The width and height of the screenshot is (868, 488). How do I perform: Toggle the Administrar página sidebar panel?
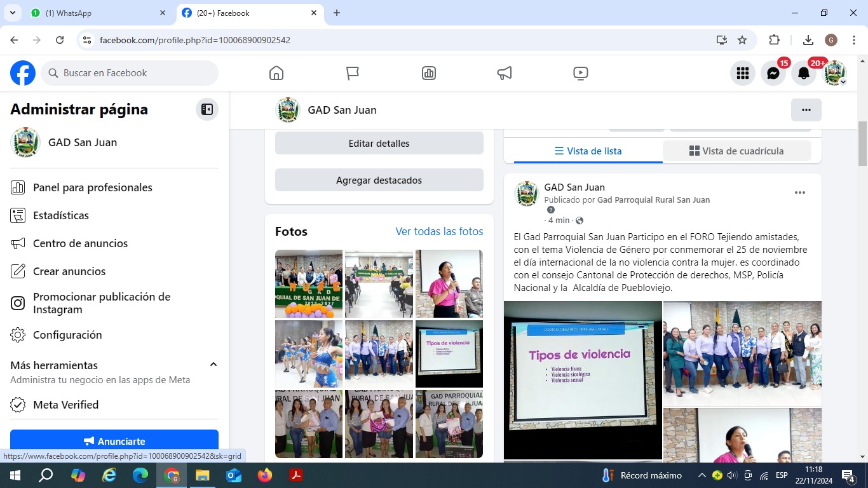point(207,109)
